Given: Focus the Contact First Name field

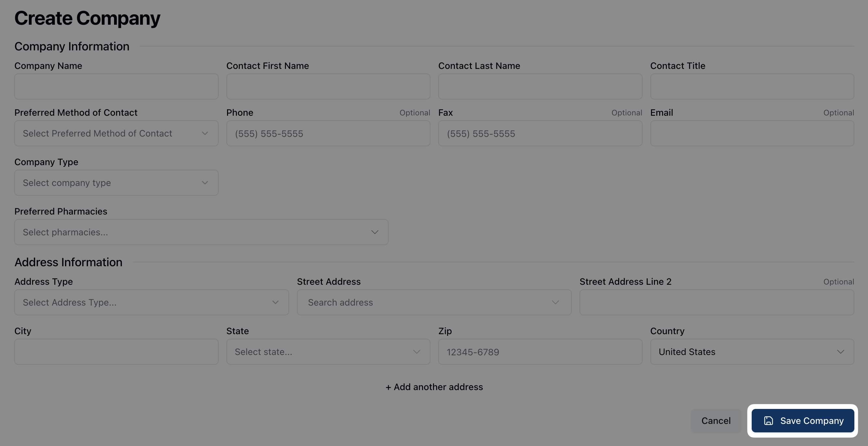Looking at the screenshot, I should point(328,87).
